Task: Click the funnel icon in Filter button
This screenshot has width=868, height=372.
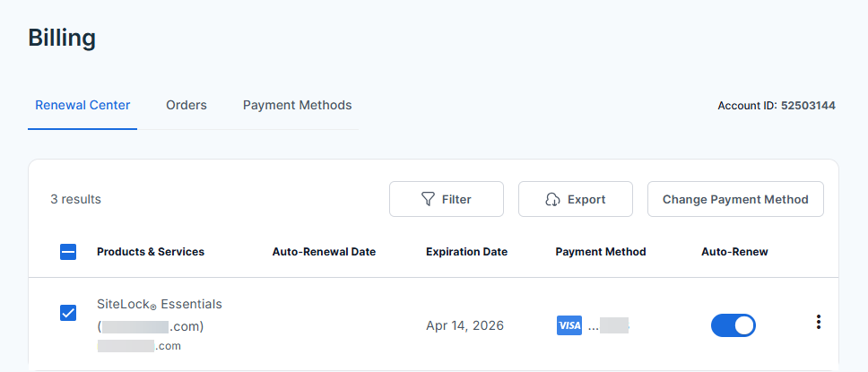Action: coord(429,199)
